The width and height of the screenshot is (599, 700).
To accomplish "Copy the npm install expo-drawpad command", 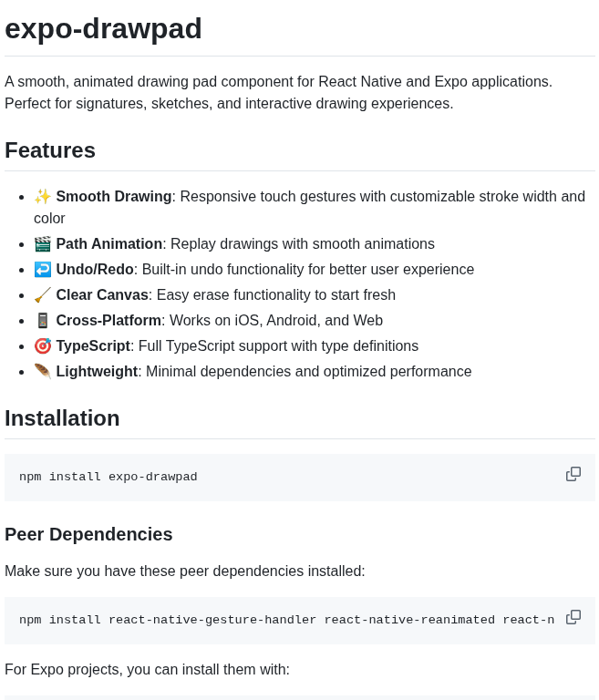I will click(x=573, y=474).
